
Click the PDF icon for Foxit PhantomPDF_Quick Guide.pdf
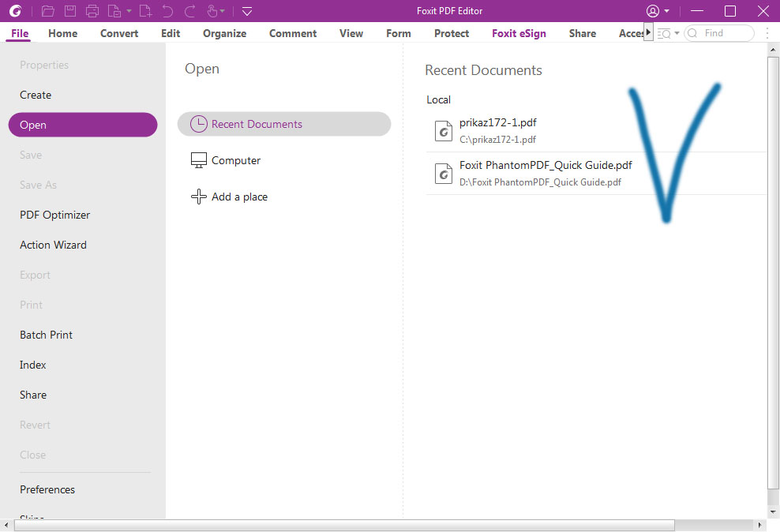(443, 174)
